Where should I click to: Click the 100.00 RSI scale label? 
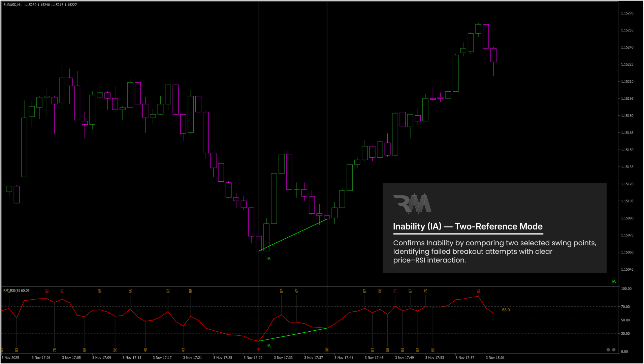coord(626,289)
